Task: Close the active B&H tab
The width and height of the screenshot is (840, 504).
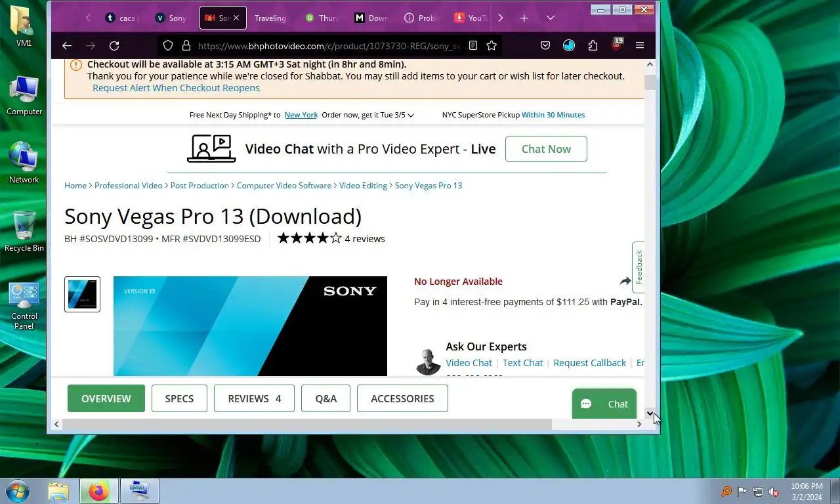Action: point(237,18)
